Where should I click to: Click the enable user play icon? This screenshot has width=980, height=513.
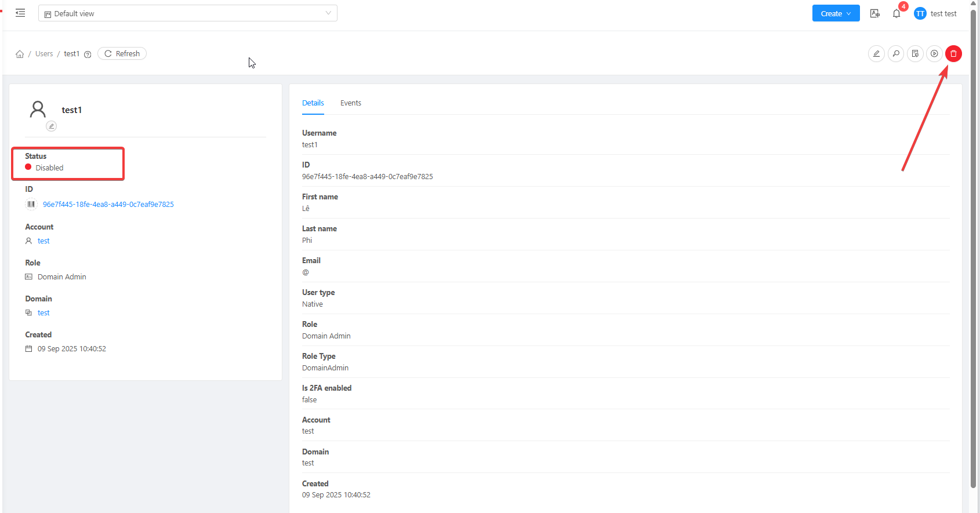[934, 54]
